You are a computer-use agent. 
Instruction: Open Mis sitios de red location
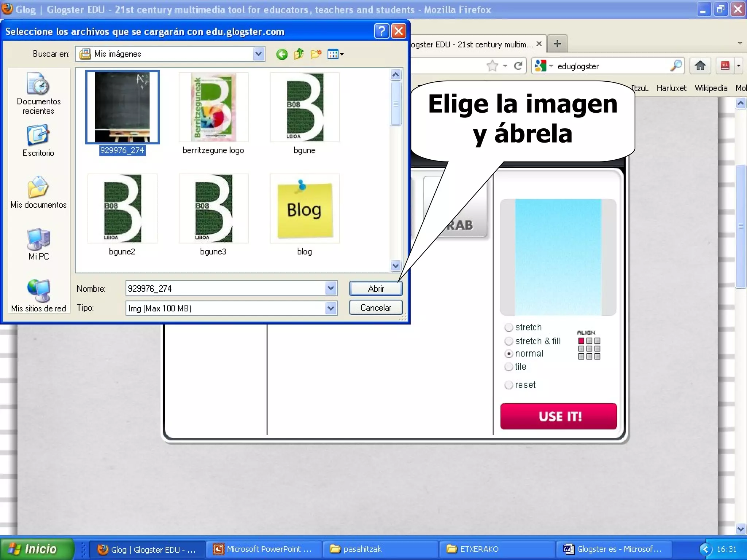[38, 296]
